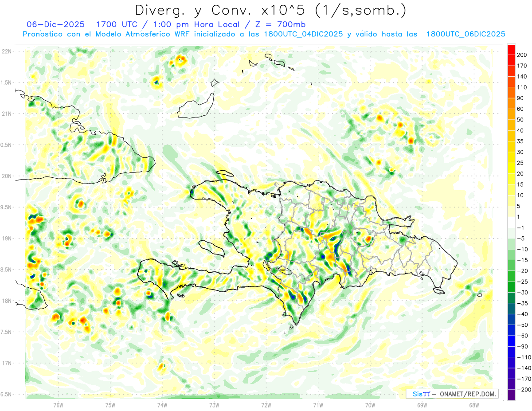This screenshot has width=532, height=411.
Task: Click the '170' label on the color scale
Action: coord(522,66)
